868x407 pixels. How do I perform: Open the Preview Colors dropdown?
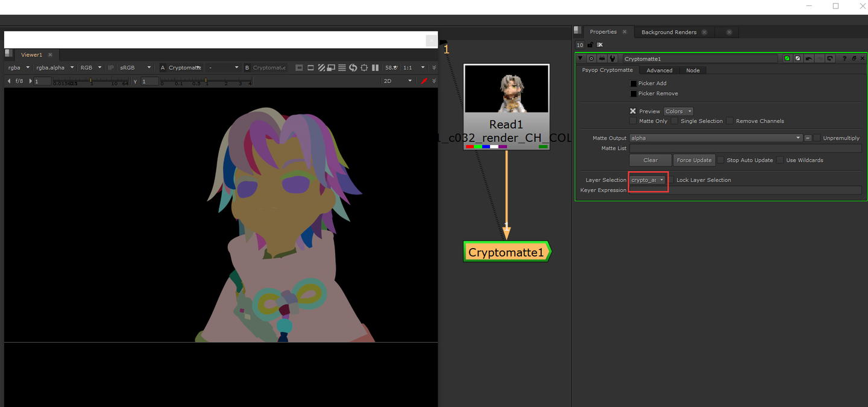(x=678, y=111)
